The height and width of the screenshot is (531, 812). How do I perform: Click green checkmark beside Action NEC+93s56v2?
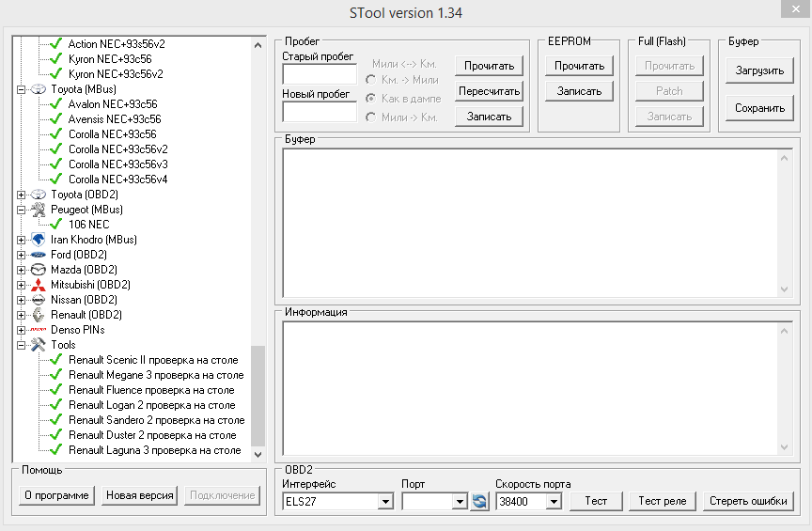(x=56, y=44)
